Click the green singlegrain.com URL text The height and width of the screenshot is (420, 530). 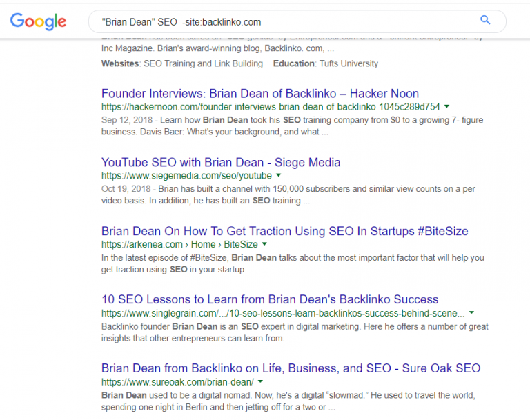pos(282,313)
